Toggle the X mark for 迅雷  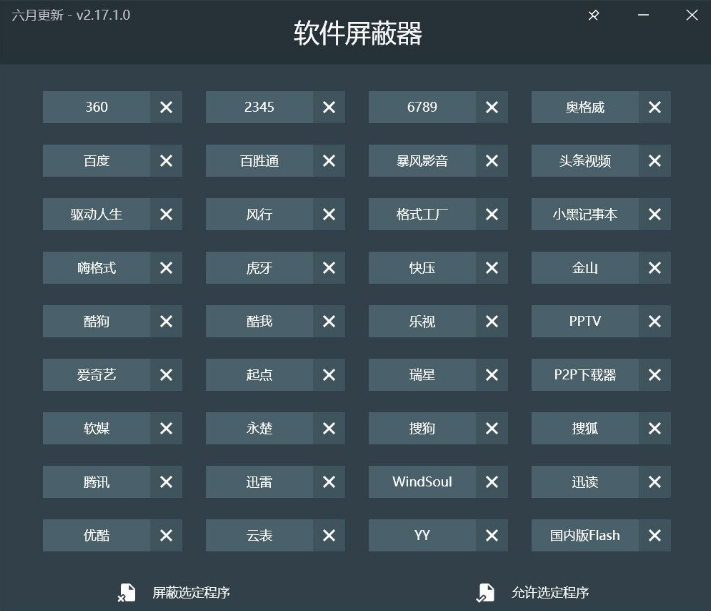tap(329, 482)
